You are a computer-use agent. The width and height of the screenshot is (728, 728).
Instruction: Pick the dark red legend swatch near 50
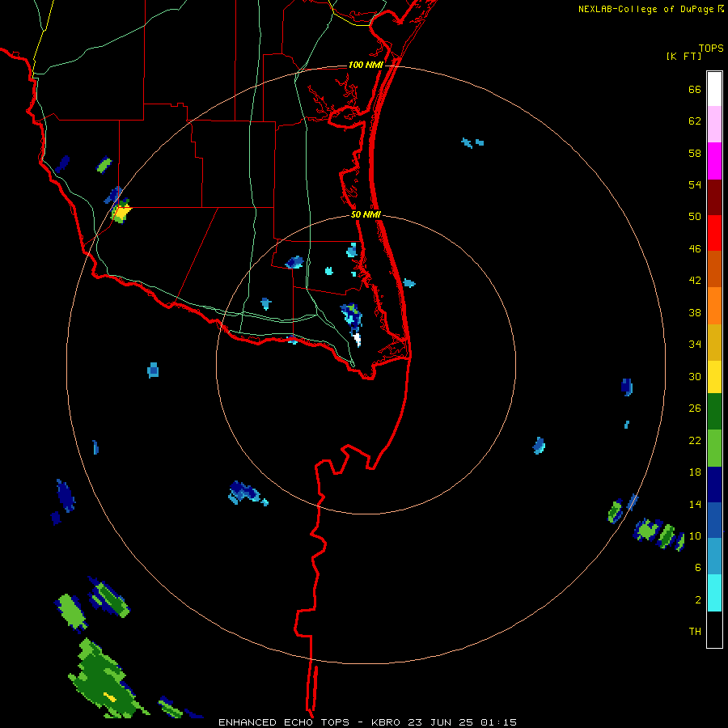coord(714,197)
